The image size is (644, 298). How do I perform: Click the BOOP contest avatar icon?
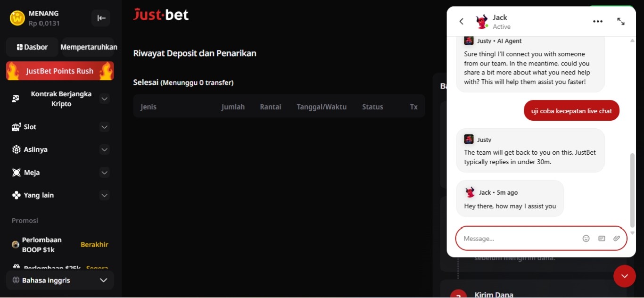tap(16, 244)
